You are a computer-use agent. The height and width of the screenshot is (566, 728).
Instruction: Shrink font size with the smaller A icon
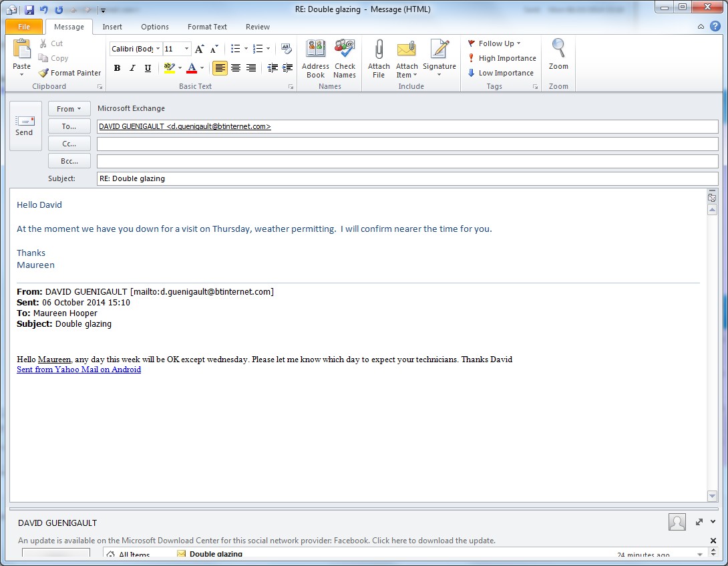[214, 49]
